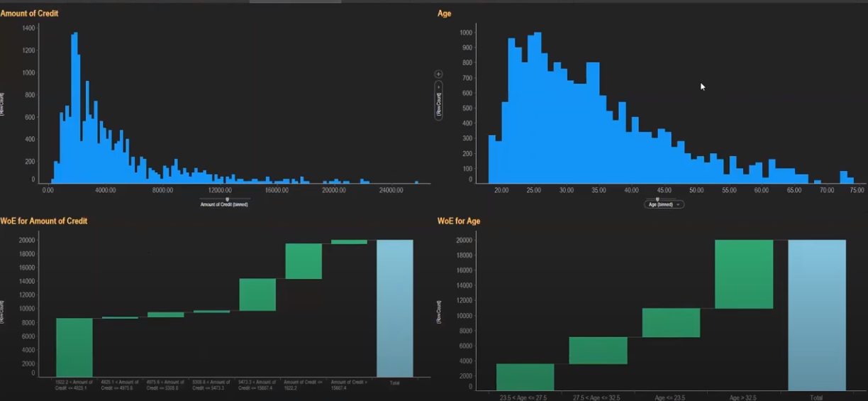Select the 23.5 < Age <= 27.5 waterfall bar
868x401 pixels.
click(525, 377)
